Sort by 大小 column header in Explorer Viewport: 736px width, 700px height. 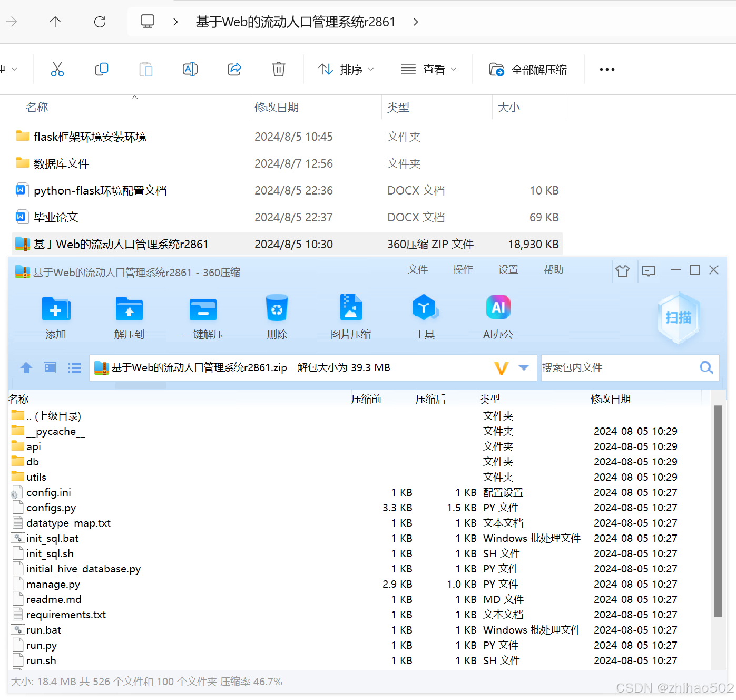click(509, 107)
